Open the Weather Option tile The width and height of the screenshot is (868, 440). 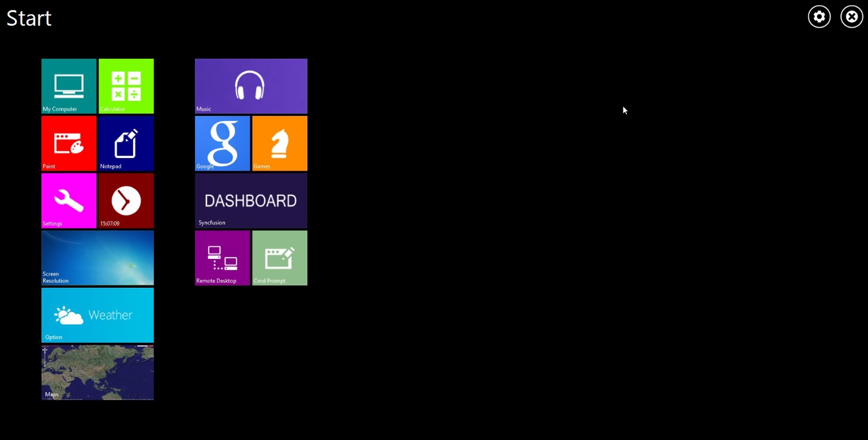point(97,315)
